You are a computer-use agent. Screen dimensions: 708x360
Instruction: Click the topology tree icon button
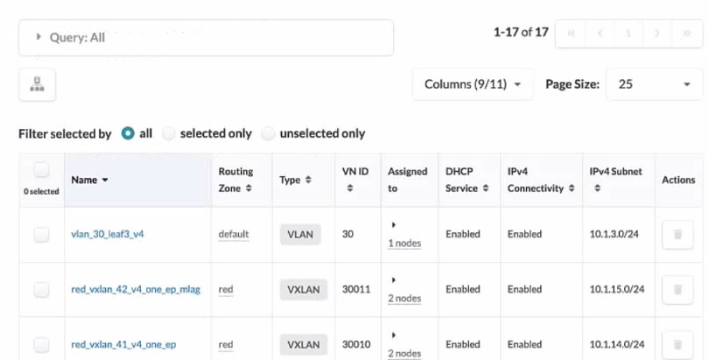click(x=37, y=84)
